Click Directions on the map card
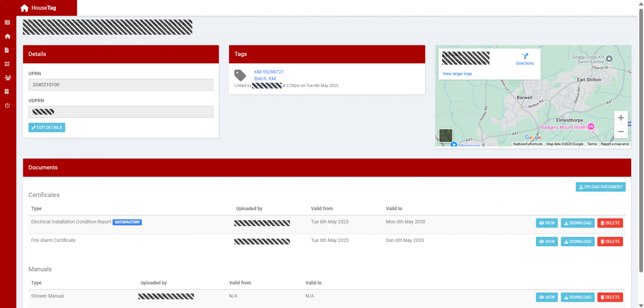 [525, 59]
